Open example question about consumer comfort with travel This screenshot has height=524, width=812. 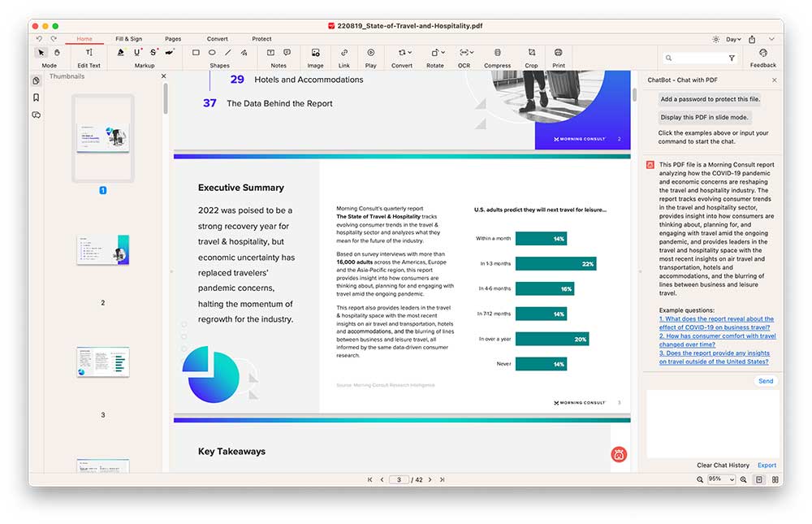click(x=717, y=340)
